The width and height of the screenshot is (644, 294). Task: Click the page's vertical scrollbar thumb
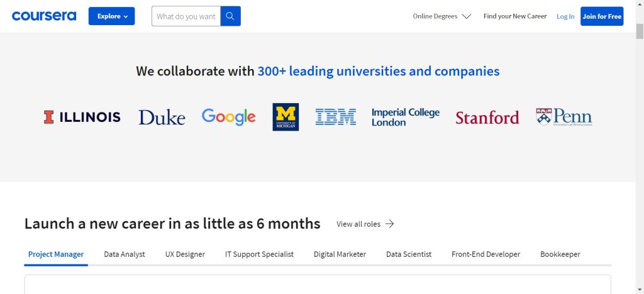(x=640, y=31)
